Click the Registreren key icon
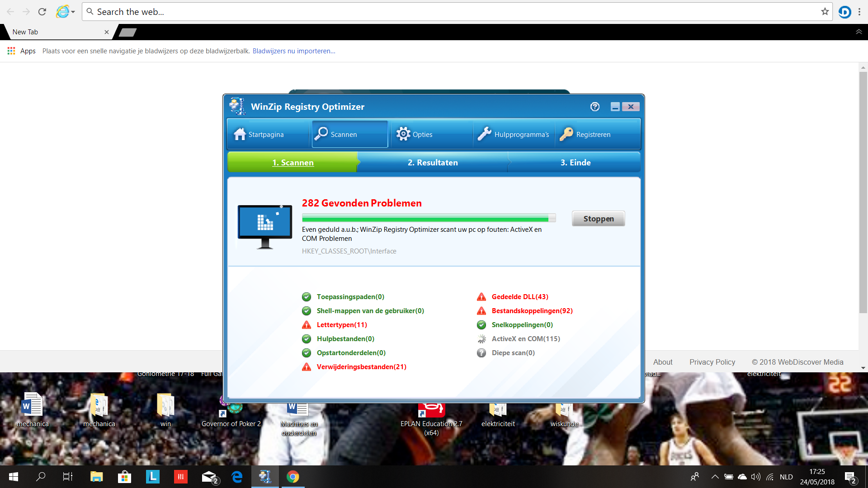 (566, 134)
